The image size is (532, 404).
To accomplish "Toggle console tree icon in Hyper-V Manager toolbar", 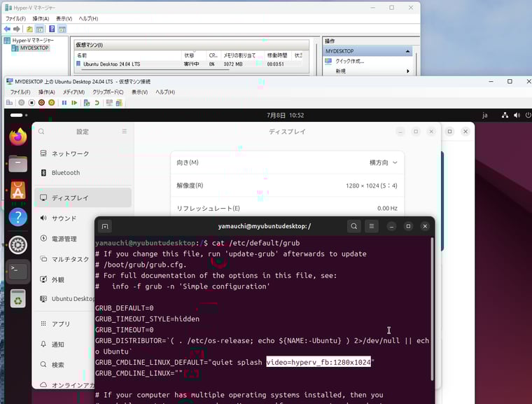I will coord(40,29).
